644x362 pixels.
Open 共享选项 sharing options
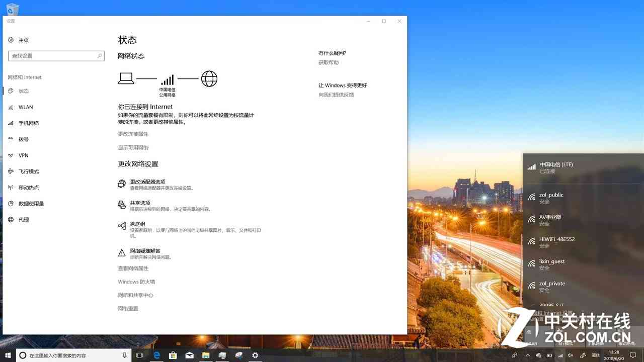pyautogui.click(x=165, y=206)
